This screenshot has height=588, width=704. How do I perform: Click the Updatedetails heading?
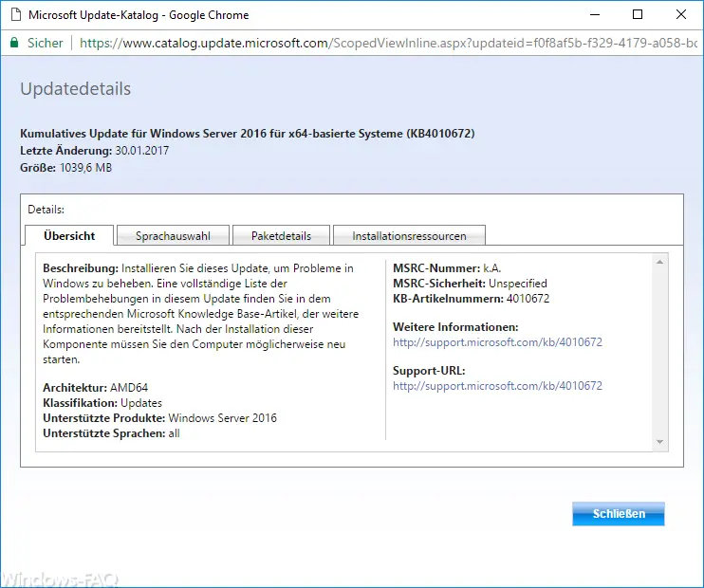[76, 89]
